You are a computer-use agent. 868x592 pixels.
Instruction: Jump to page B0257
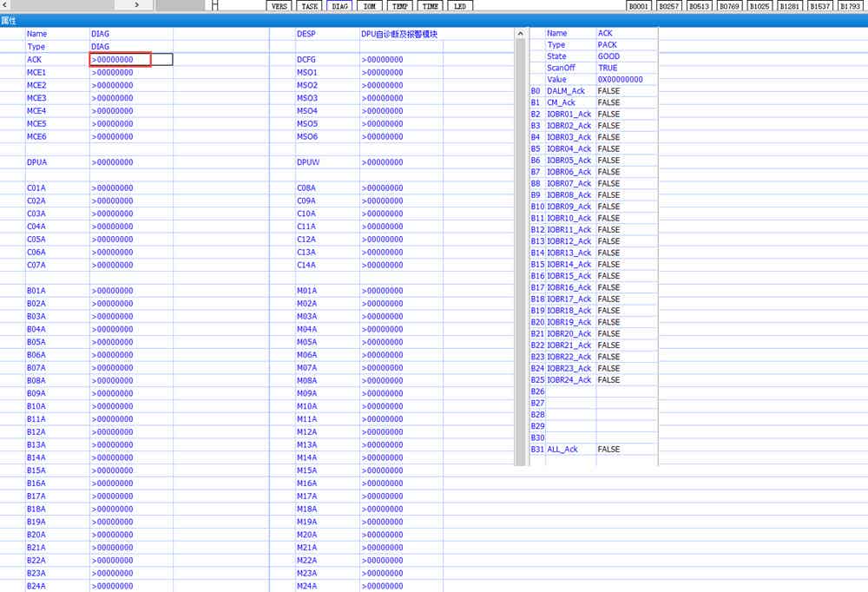668,6
